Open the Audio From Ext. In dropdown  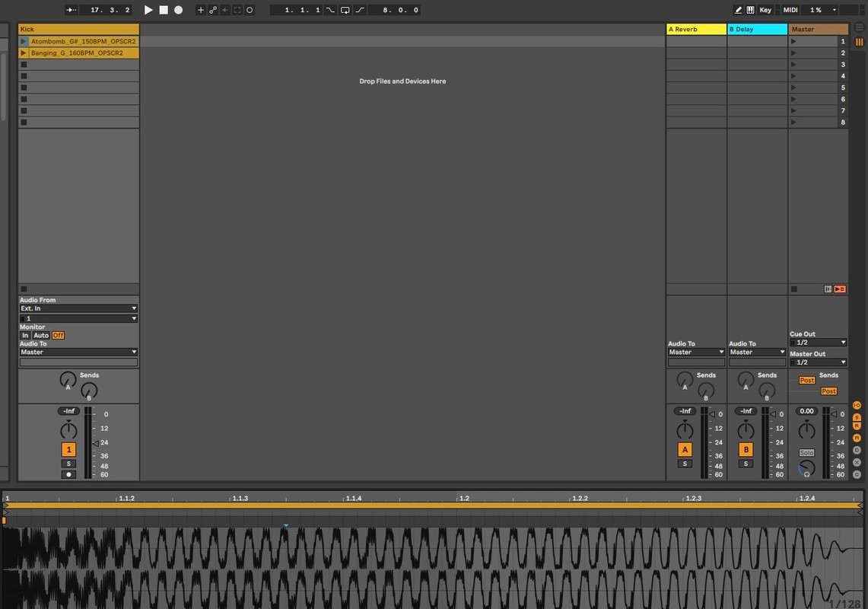point(78,308)
